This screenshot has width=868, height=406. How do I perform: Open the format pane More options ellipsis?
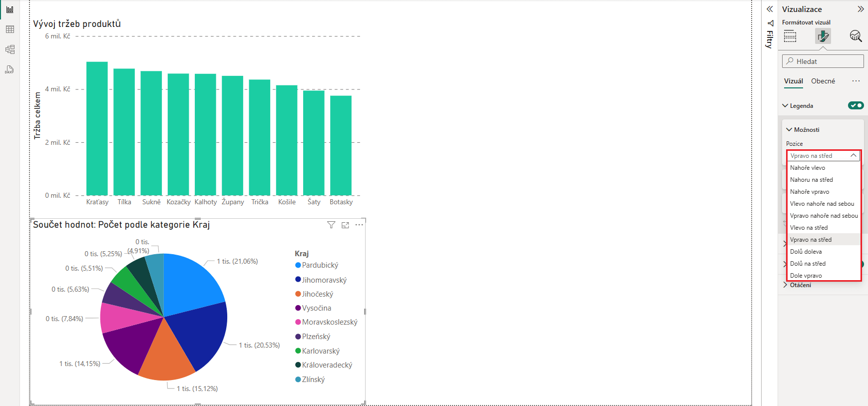[x=856, y=81]
